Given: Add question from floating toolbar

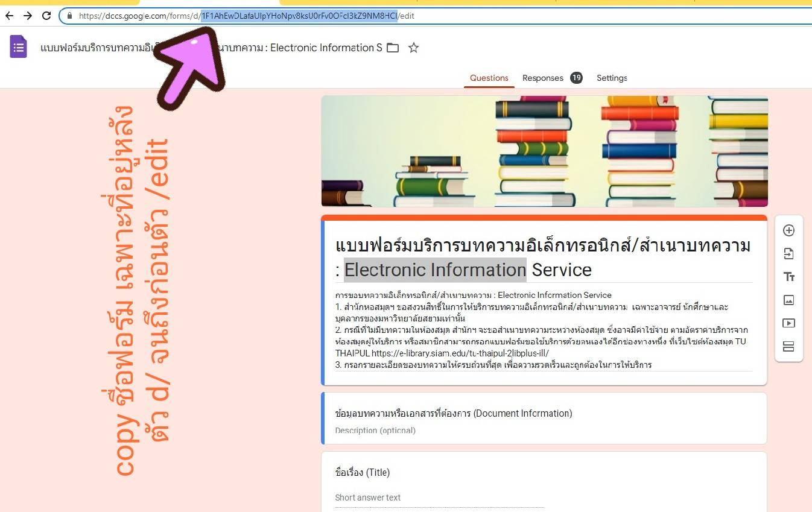Looking at the screenshot, I should click(x=788, y=230).
